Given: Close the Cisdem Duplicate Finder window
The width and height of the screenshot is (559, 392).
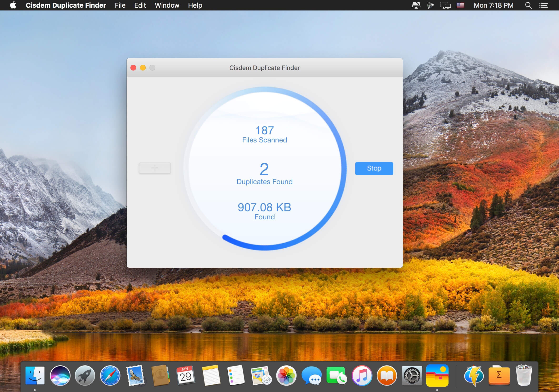Looking at the screenshot, I should click(133, 68).
